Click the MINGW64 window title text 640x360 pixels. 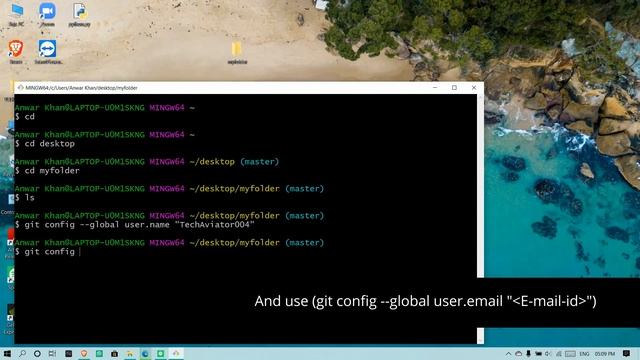pyautogui.click(x=81, y=88)
